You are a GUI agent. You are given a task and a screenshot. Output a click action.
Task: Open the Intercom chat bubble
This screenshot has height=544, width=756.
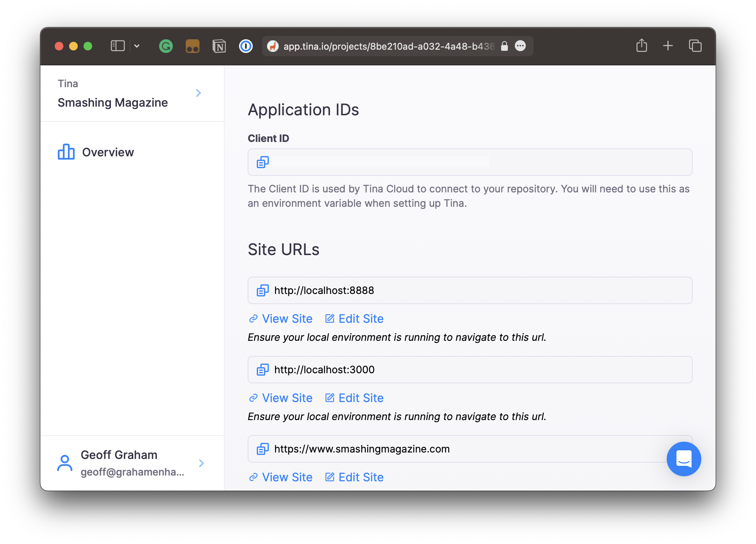coord(683,459)
